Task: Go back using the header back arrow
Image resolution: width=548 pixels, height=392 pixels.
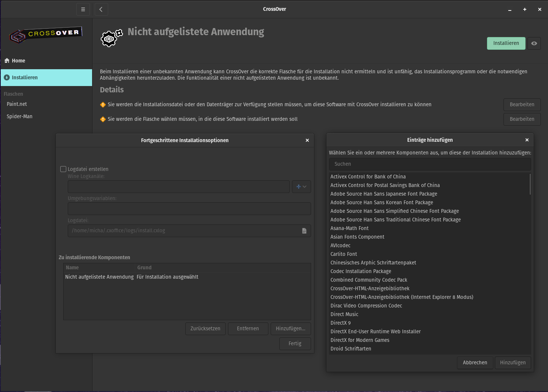Action: 101,9
